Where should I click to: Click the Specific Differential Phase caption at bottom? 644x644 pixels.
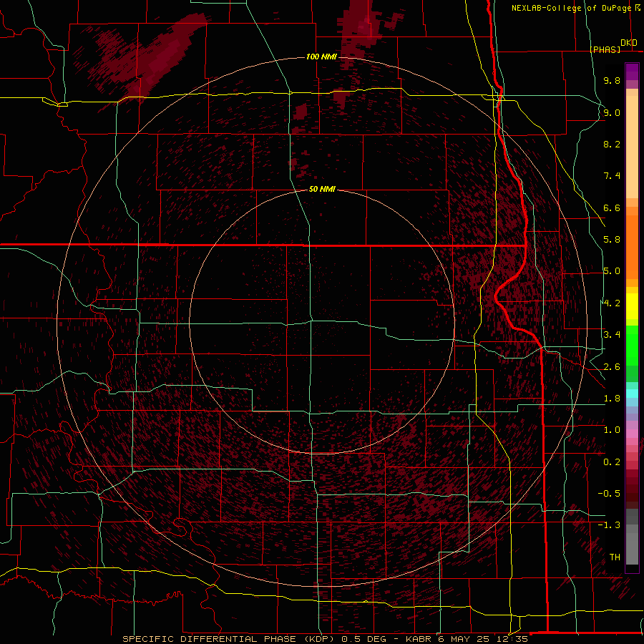(325, 639)
